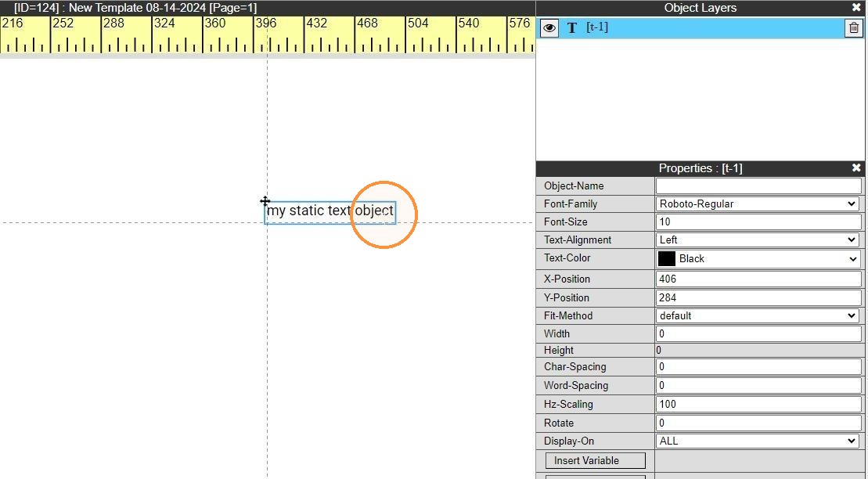Open the Text-Color dropdown
The width and height of the screenshot is (868, 479).
coord(758,258)
